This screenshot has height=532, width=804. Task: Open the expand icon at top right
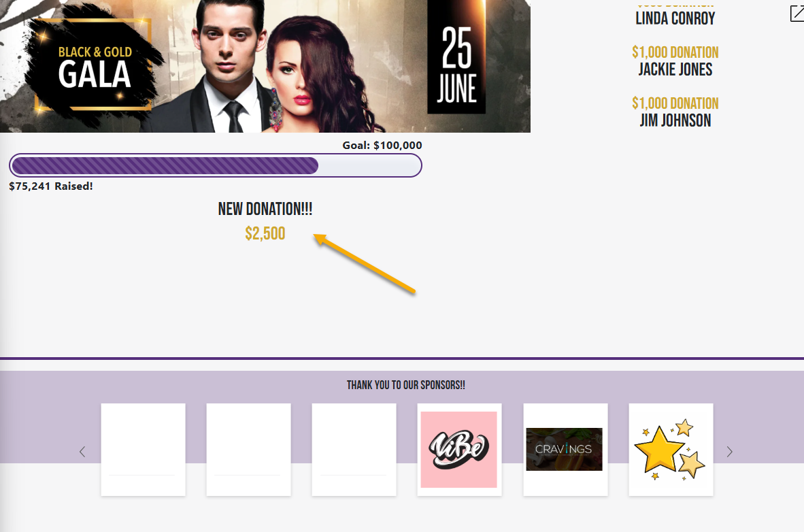797,14
